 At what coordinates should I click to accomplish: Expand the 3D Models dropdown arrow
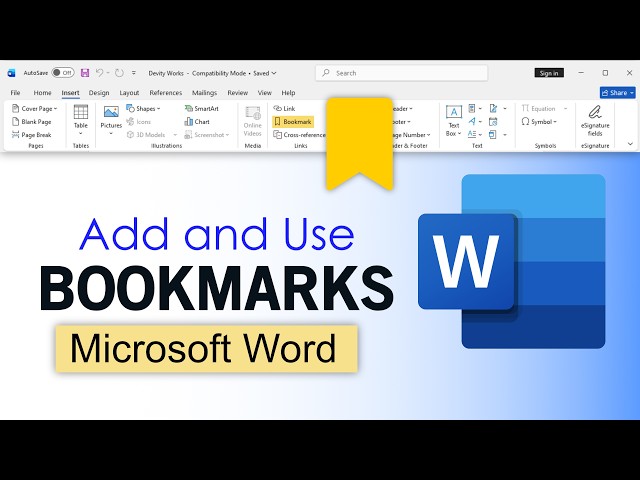coord(175,135)
